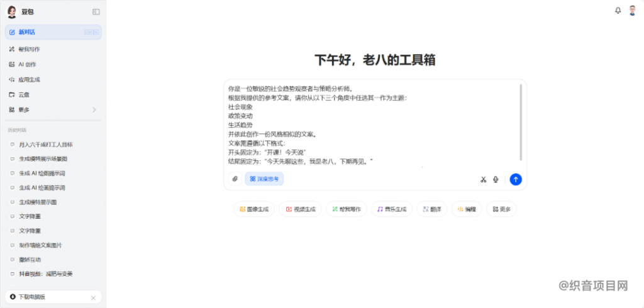Click the 翻译 chip icon
This screenshot has height=308, width=644.
[x=426, y=209]
